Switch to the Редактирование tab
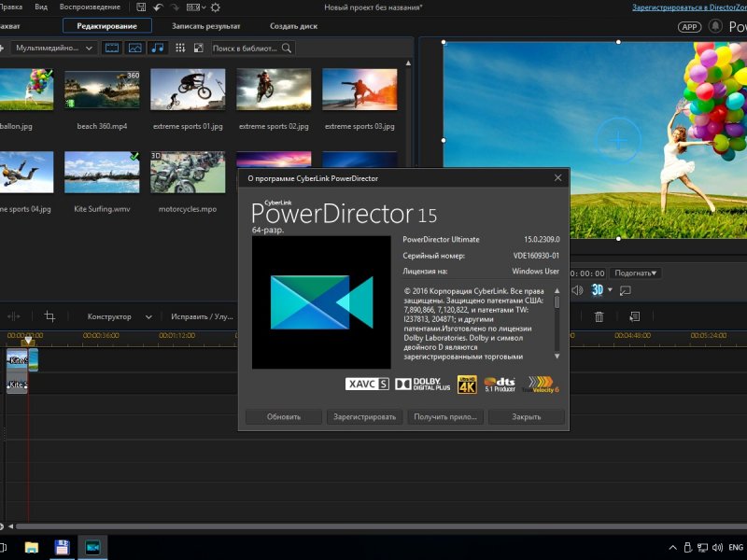Viewport: 747px width, 560px height. pyautogui.click(x=107, y=26)
